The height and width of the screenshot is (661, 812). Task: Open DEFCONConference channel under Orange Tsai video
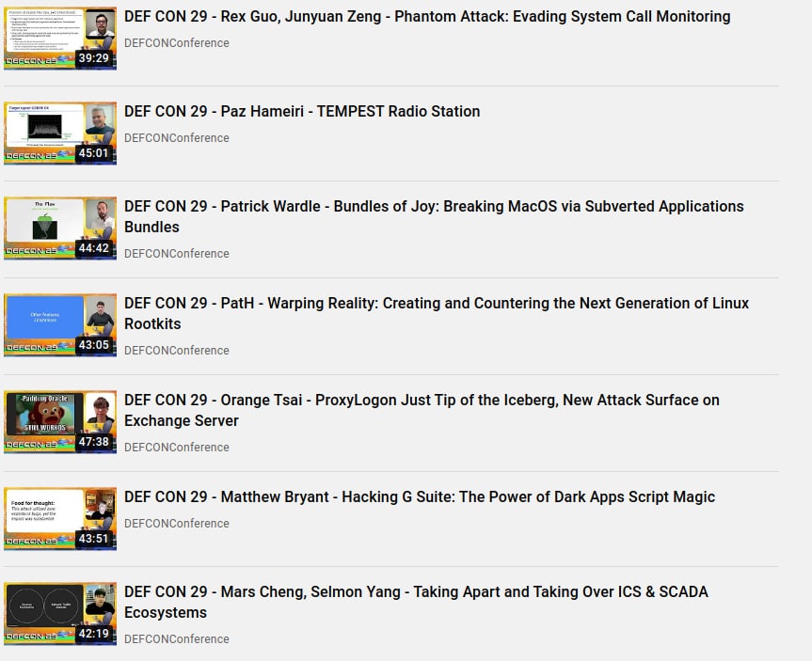[177, 448]
